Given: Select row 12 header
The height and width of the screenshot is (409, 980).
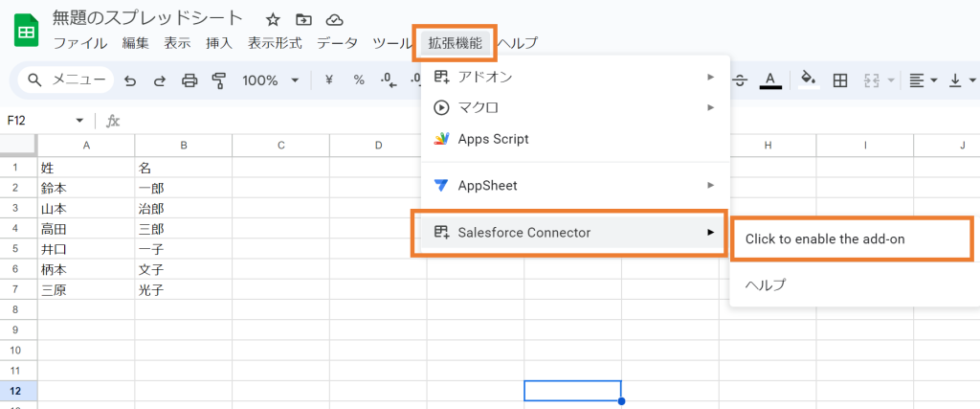Looking at the screenshot, I should coord(19,391).
